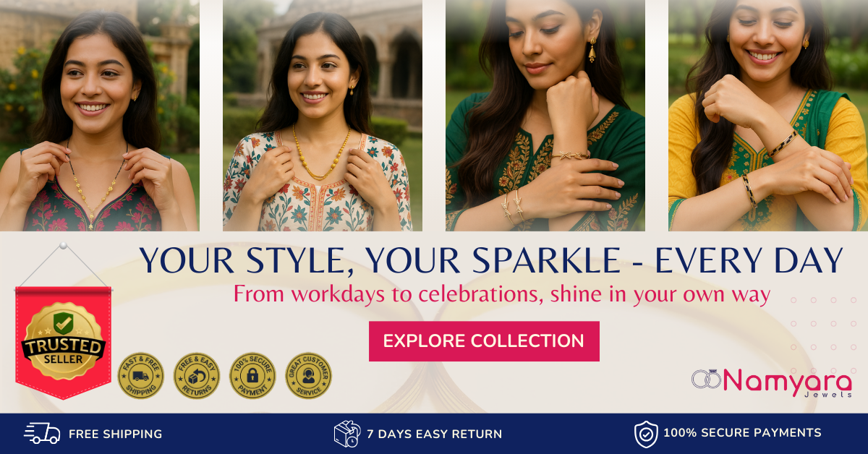Click the Great Customer Service badge
This screenshot has width=868, height=454.
(308, 376)
